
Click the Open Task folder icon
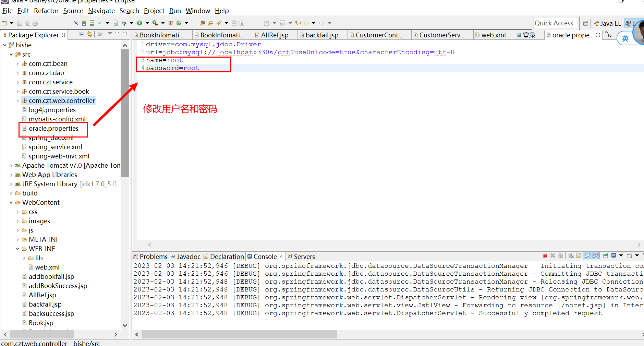click(x=210, y=23)
